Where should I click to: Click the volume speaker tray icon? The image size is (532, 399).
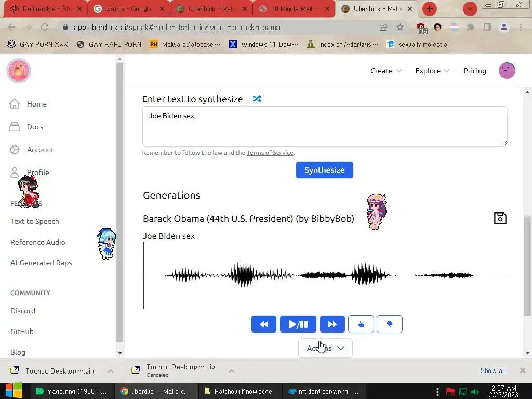click(x=475, y=392)
